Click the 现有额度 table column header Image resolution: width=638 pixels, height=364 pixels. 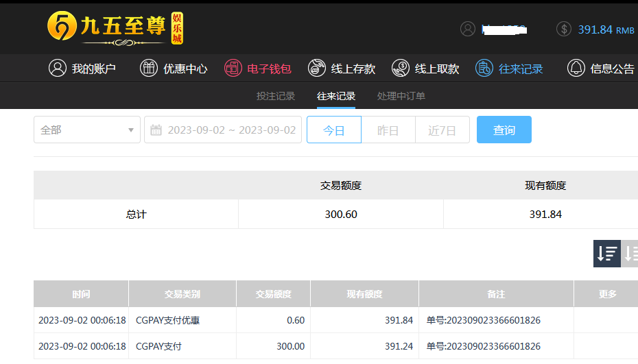click(364, 293)
